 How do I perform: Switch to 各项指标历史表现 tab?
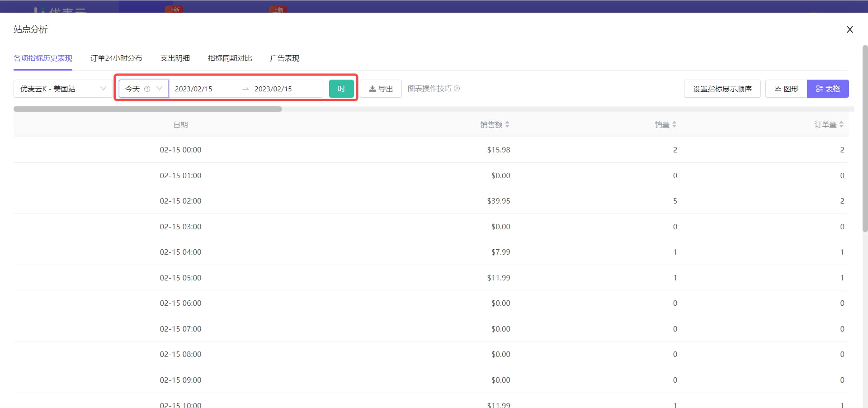click(43, 58)
